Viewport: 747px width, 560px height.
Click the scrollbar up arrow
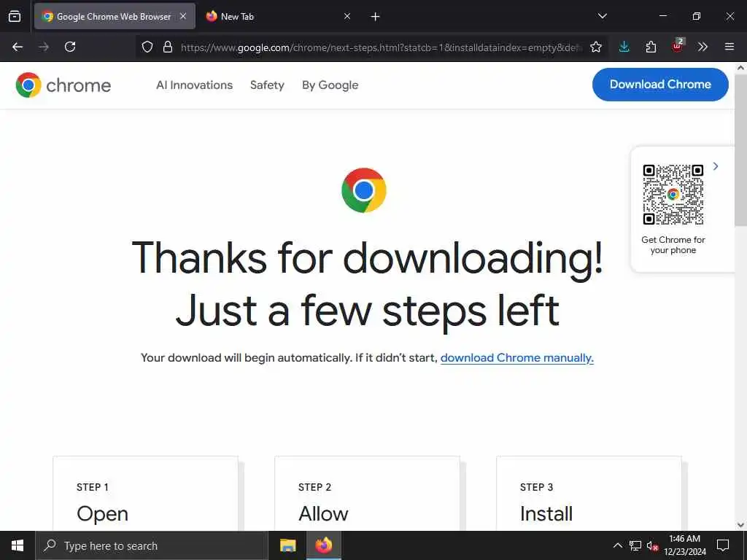tap(741, 68)
